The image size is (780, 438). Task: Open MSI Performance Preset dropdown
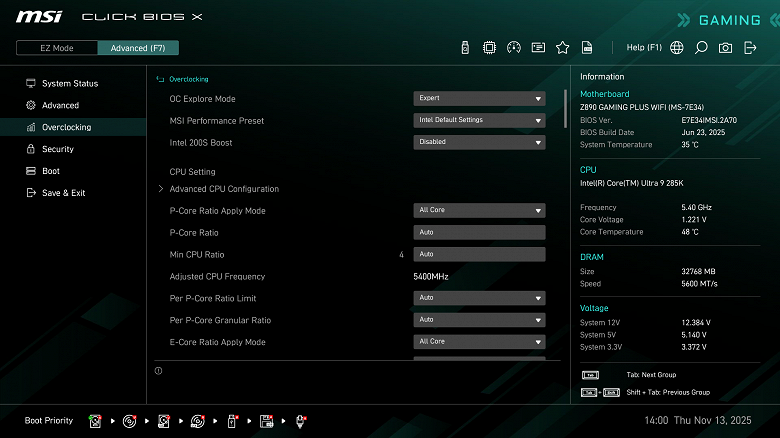479,120
